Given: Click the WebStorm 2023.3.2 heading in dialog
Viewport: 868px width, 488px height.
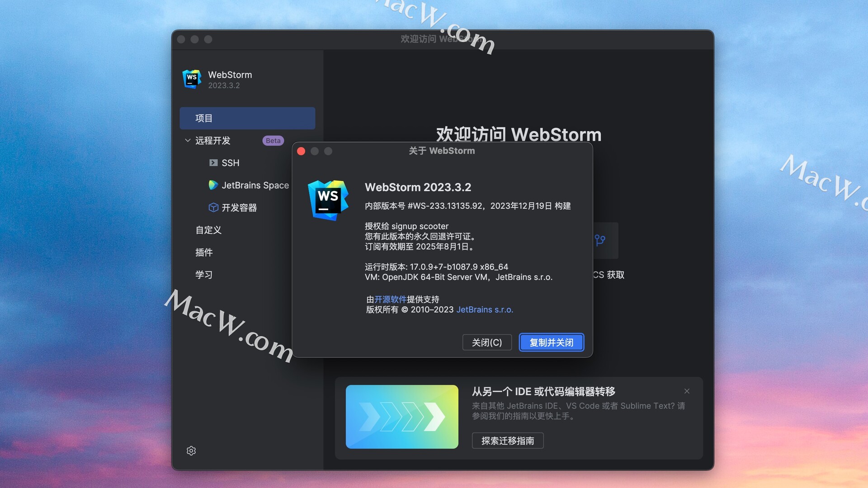Looking at the screenshot, I should coord(418,187).
